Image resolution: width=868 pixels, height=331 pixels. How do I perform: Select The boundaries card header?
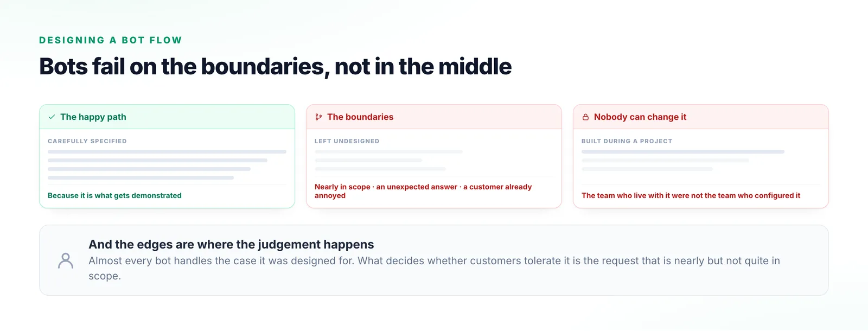[x=434, y=117]
